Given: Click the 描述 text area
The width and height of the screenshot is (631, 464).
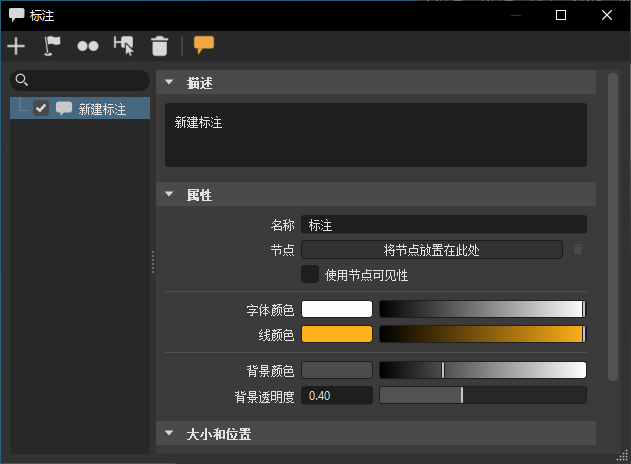Looking at the screenshot, I should coord(375,135).
